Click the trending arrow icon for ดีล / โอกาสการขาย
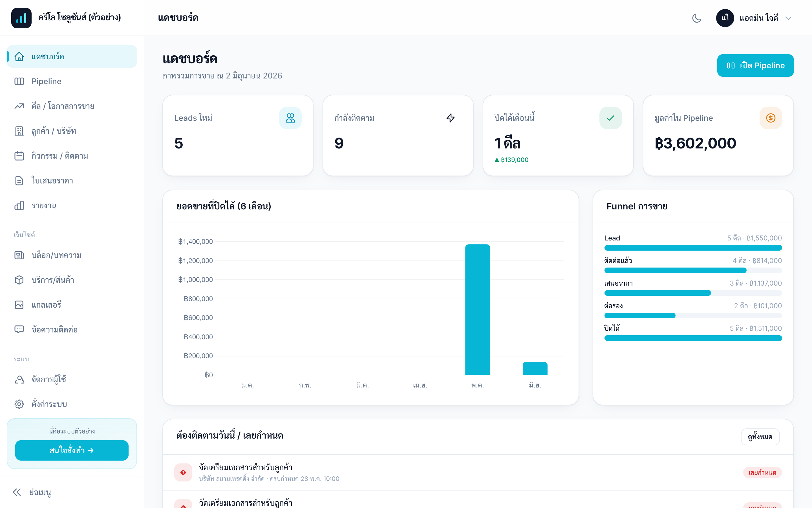The width and height of the screenshot is (812, 508). tap(19, 106)
